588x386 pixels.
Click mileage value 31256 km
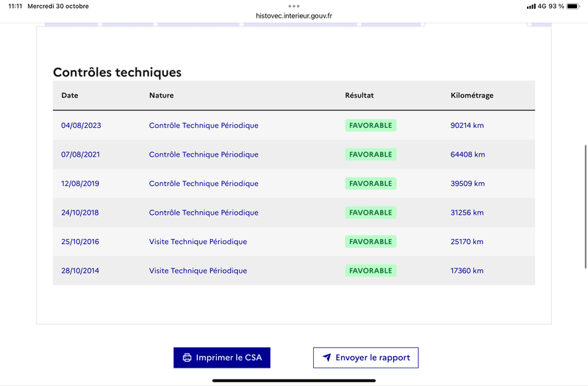[467, 212]
